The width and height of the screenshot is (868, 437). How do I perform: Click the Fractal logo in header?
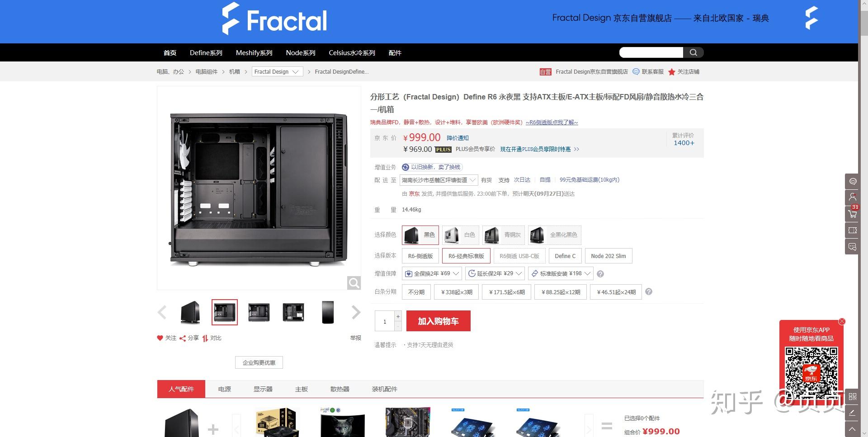tap(274, 19)
